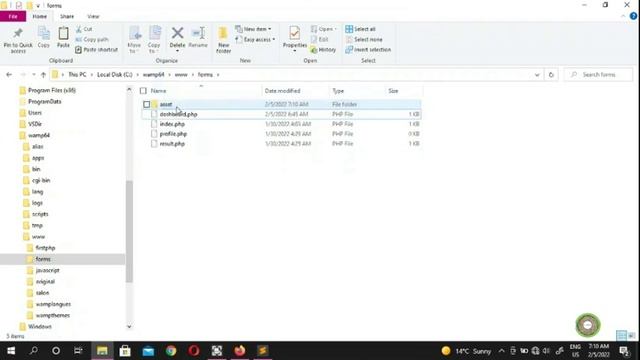Open History in the Open group
640x360 pixels.
[x=323, y=50]
